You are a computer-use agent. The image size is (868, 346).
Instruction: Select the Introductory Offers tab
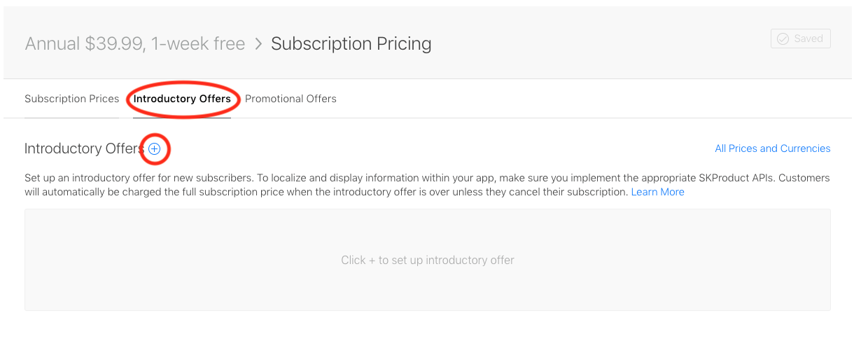click(x=182, y=99)
